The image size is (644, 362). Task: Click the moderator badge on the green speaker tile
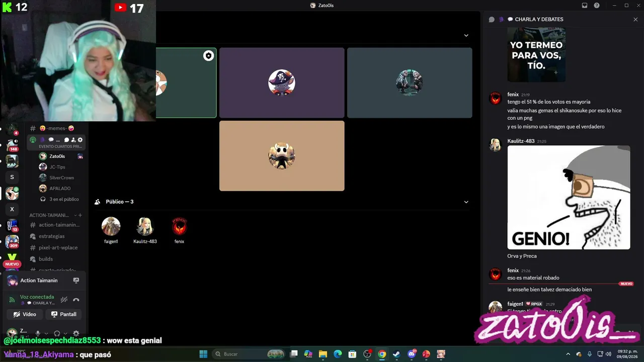tap(208, 56)
